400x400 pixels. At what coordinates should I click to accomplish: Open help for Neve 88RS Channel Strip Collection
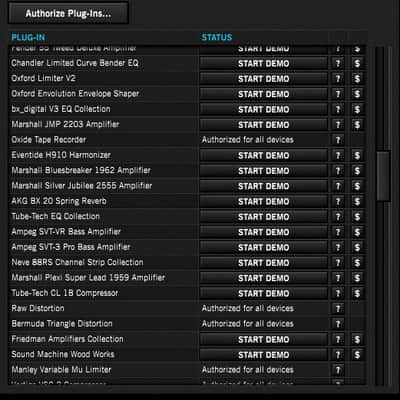coord(338,263)
